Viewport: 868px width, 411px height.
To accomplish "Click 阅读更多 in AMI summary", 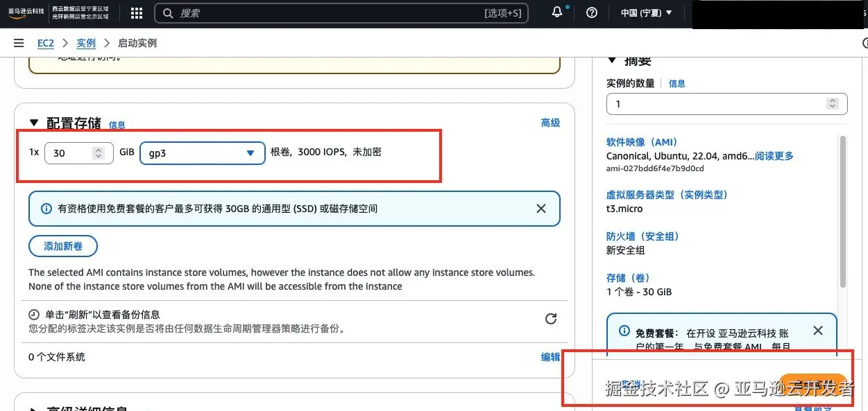I will pos(774,156).
